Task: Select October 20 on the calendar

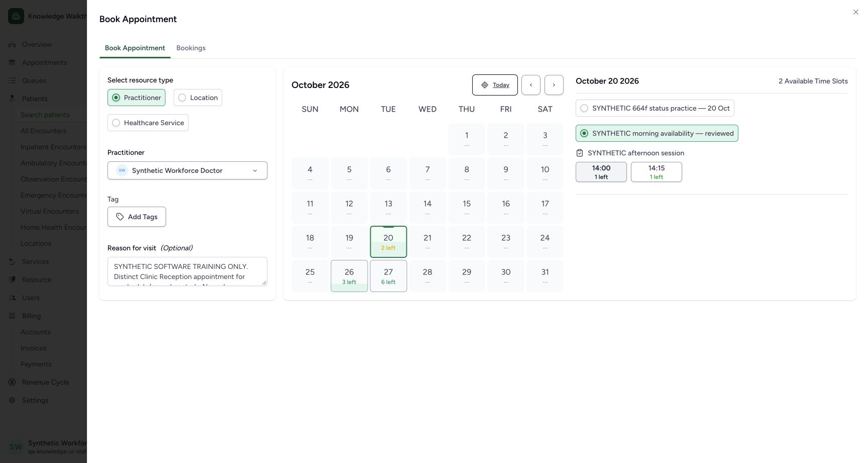Action: click(x=388, y=242)
